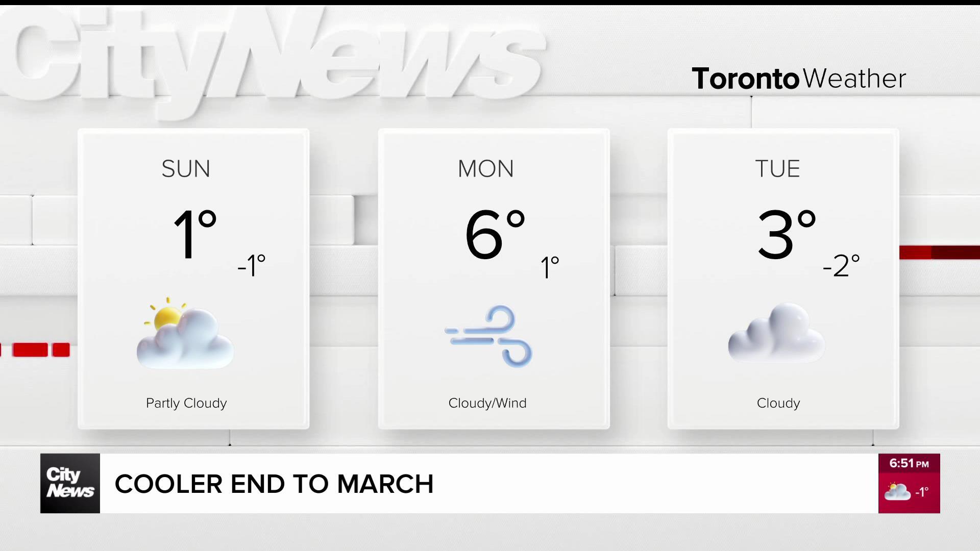Click Tuesday's low temperature -2°
This screenshot has width=980, height=551.
point(841,266)
